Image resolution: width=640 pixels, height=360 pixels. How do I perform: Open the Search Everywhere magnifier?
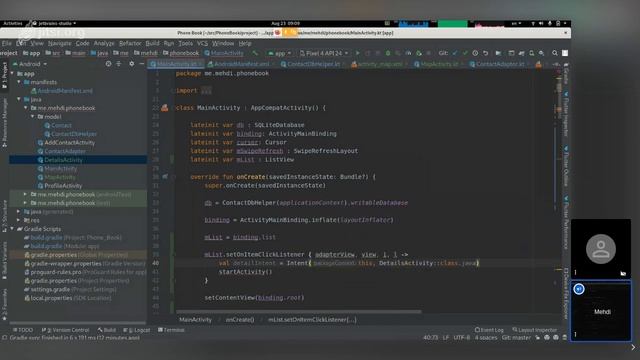(555, 53)
